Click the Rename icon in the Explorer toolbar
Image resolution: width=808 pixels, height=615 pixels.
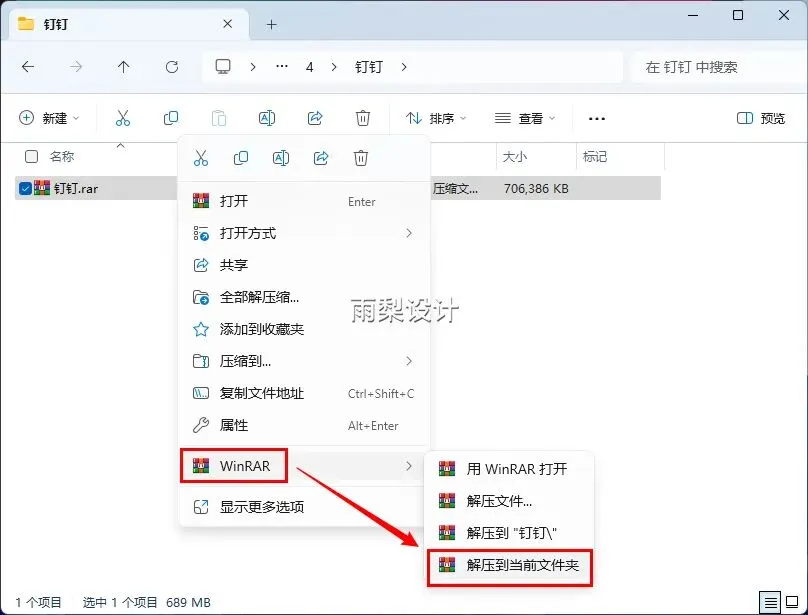(266, 118)
